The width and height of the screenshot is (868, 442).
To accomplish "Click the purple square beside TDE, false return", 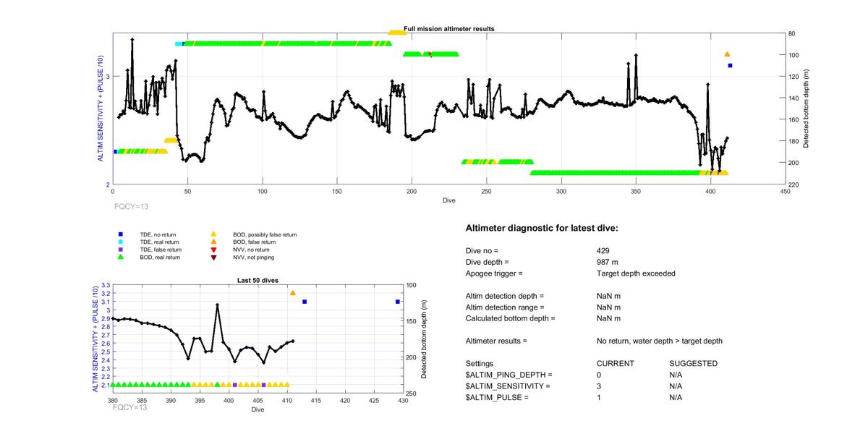I will (x=121, y=250).
